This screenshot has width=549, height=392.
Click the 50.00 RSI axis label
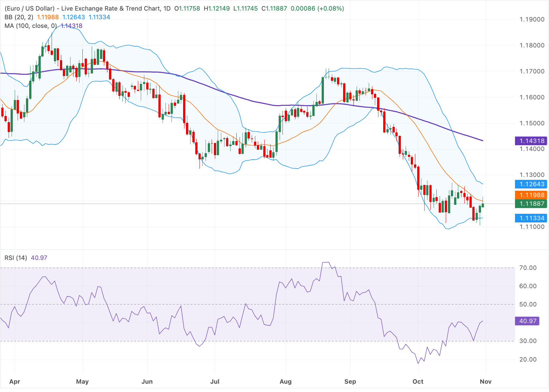click(x=528, y=304)
